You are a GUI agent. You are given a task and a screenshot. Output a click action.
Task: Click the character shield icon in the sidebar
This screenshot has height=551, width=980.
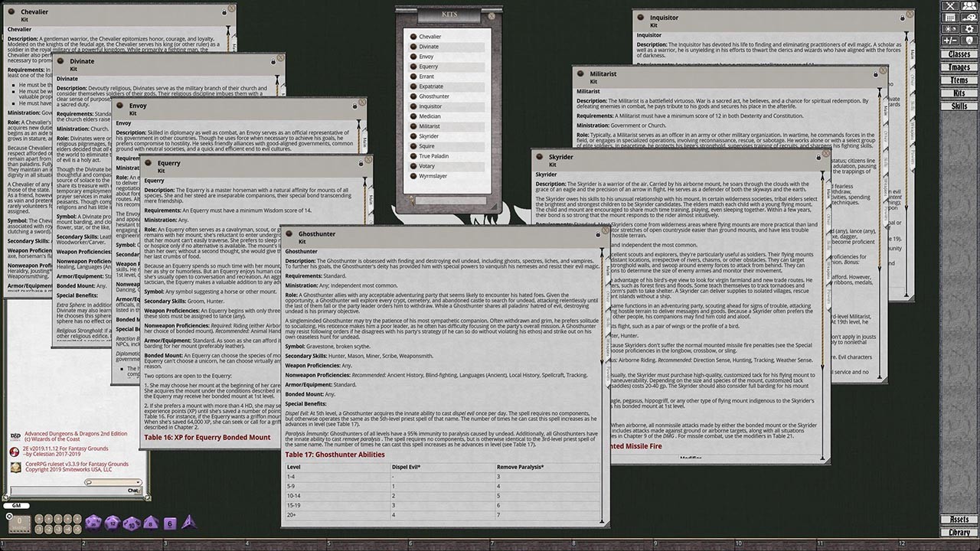click(x=969, y=40)
